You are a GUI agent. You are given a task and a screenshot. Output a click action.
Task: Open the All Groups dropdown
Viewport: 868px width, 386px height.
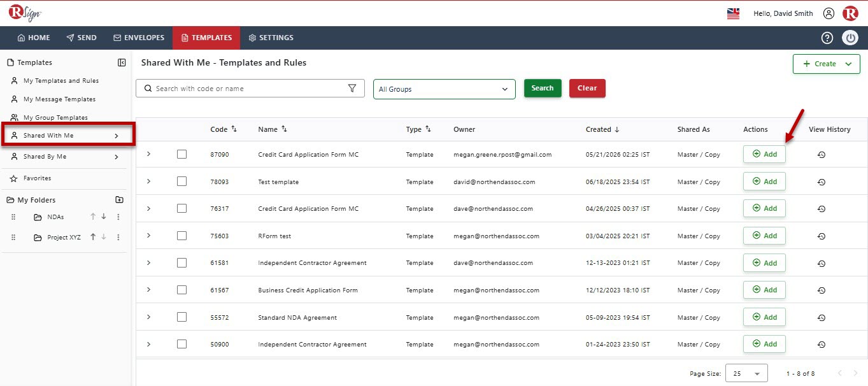tap(444, 89)
